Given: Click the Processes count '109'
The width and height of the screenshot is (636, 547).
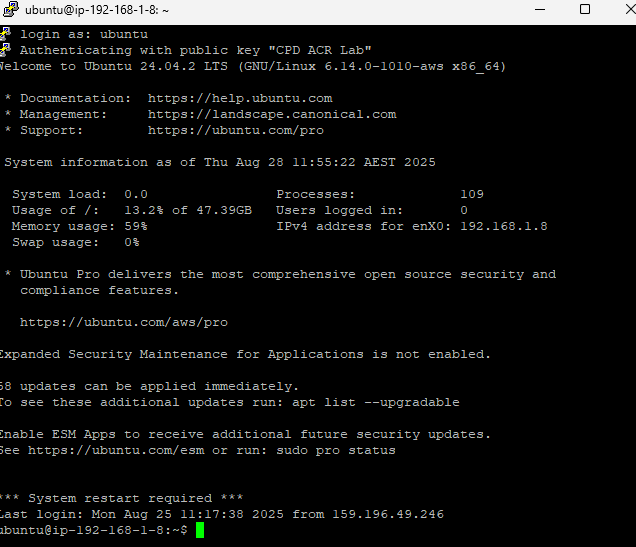Looking at the screenshot, I should (472, 195).
